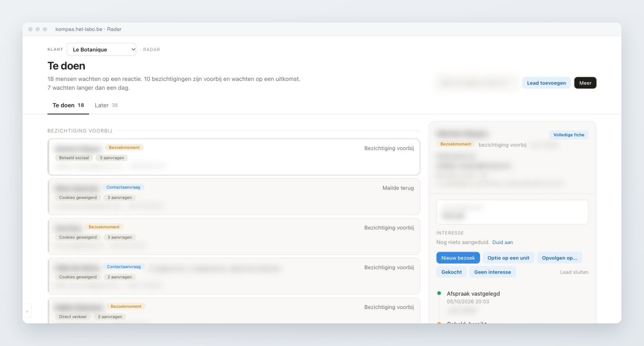Click Lead sluiten in the detail panel
Image resolution: width=644 pixels, height=346 pixels.
[574, 272]
